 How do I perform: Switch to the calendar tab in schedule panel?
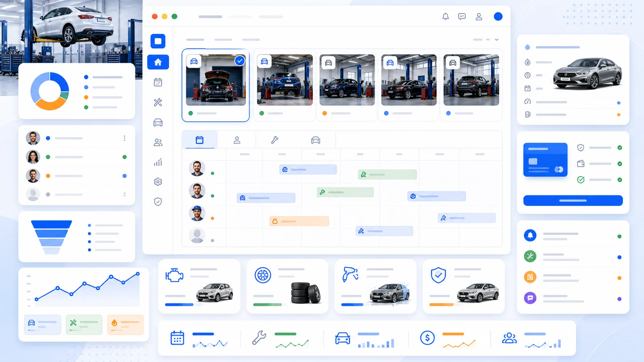pos(200,140)
